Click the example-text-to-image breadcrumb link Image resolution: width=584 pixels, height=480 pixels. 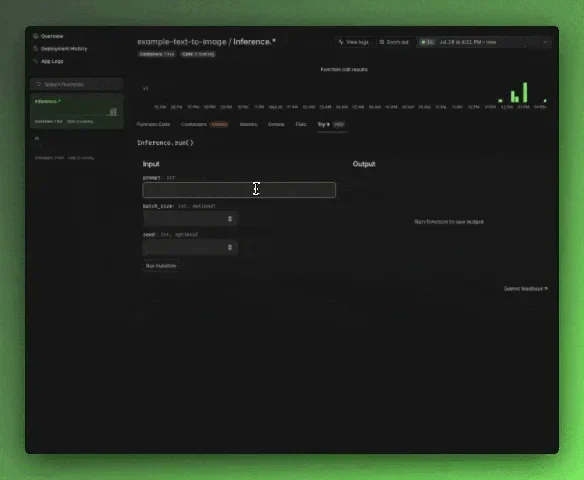point(182,42)
